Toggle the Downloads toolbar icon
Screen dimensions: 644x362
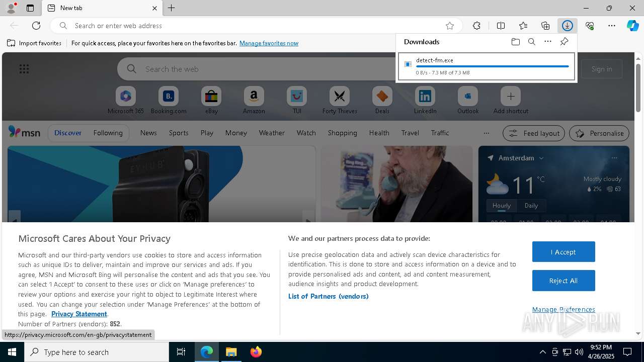point(567,26)
